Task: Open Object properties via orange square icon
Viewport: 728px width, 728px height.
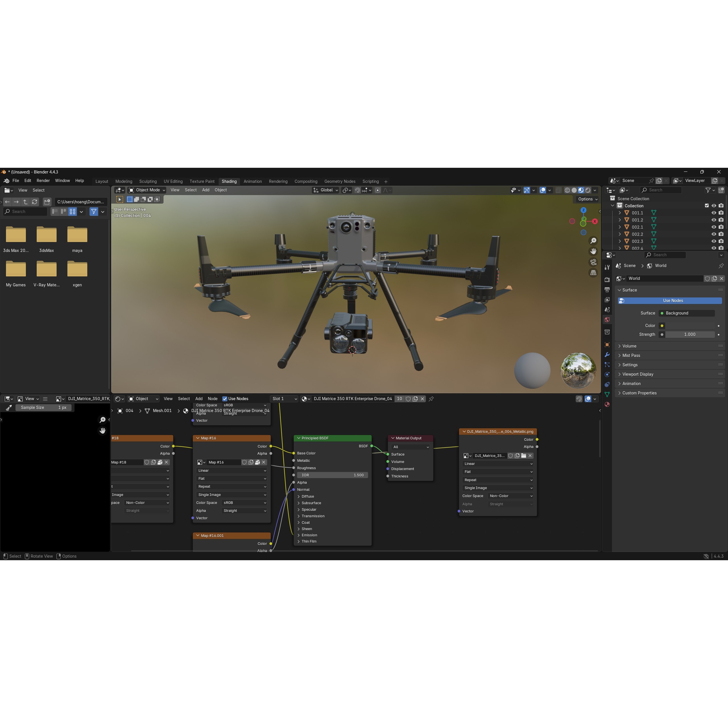Action: (607, 345)
